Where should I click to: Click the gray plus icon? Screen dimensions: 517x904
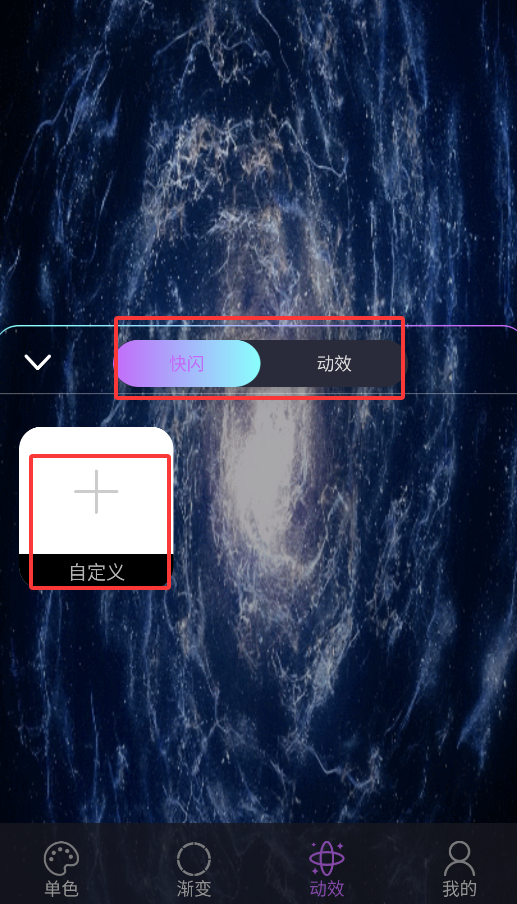(x=96, y=491)
